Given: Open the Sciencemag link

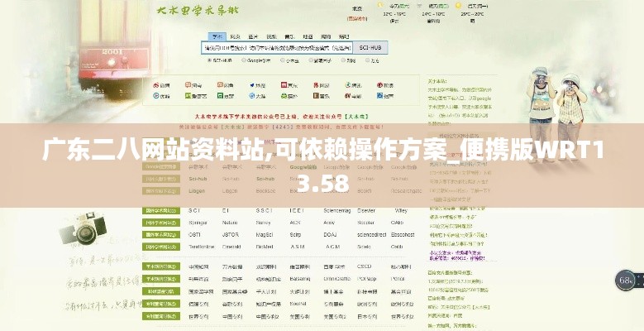Looking at the screenshot, I should click(337, 210).
